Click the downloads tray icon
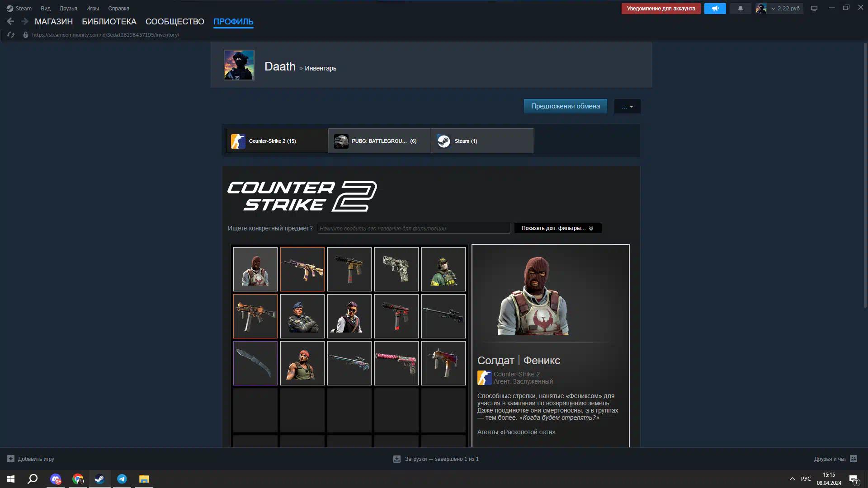Screen dimensions: 868x488 click(396, 459)
